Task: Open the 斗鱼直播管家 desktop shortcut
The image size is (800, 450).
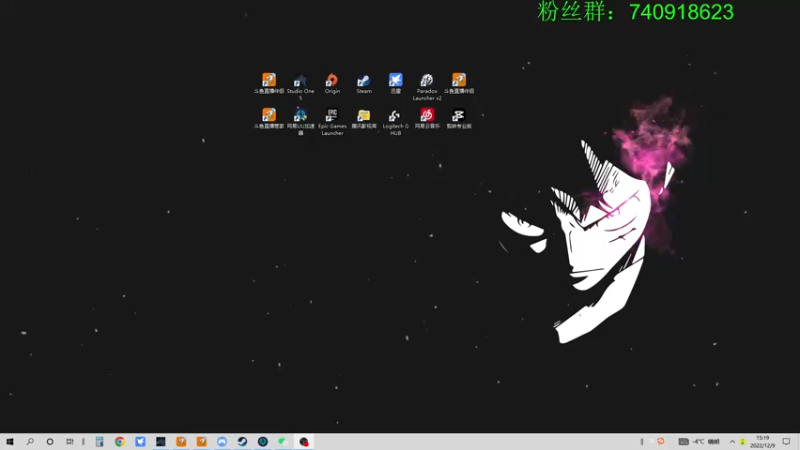Action: coord(269,118)
